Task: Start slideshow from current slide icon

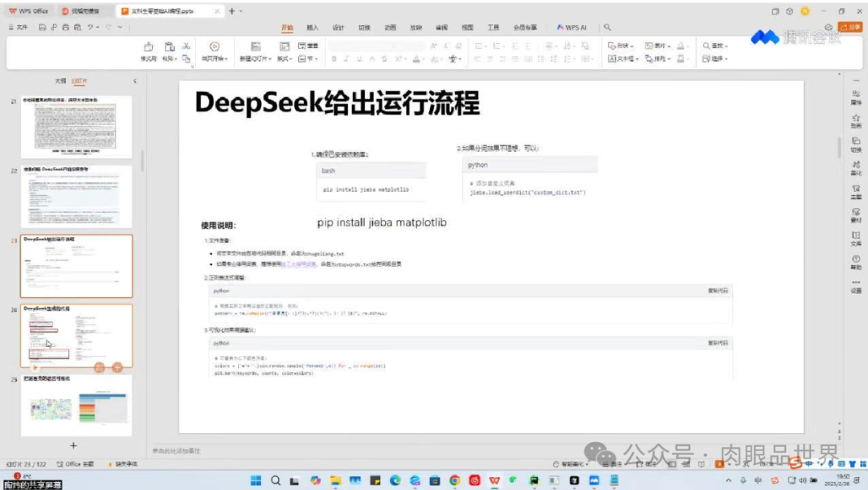Action: click(215, 47)
